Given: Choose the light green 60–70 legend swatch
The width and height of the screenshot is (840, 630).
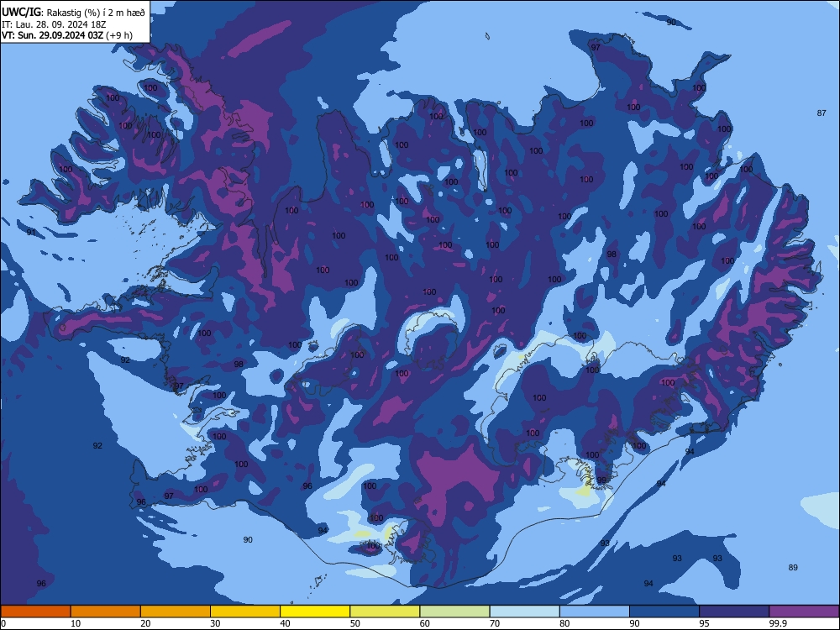Looking at the screenshot, I should [x=454, y=612].
